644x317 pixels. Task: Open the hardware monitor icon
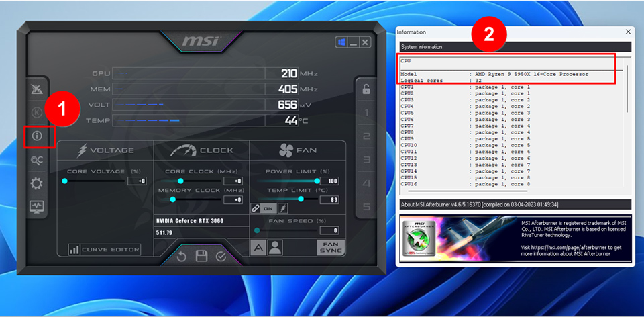click(x=37, y=207)
